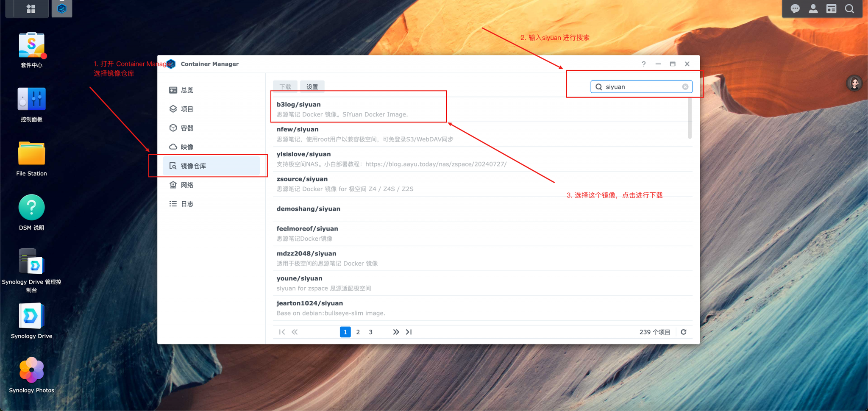Open notifications chat bubble icon
Viewport: 868px width, 411px height.
pos(795,8)
